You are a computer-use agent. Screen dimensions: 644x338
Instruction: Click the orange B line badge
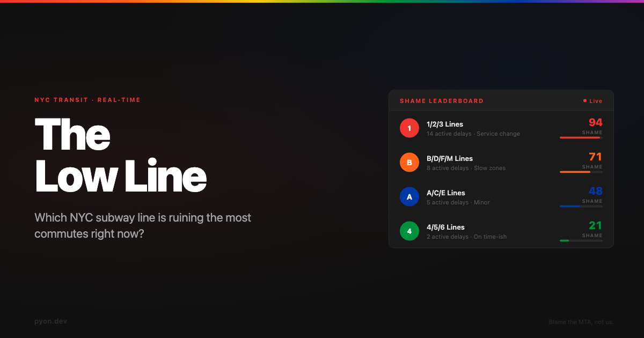[x=409, y=163]
